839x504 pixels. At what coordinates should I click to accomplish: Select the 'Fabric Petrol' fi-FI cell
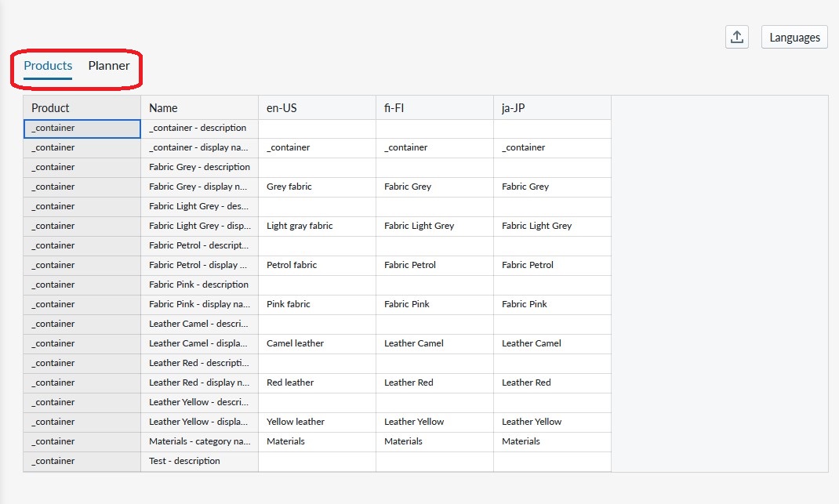[435, 266]
